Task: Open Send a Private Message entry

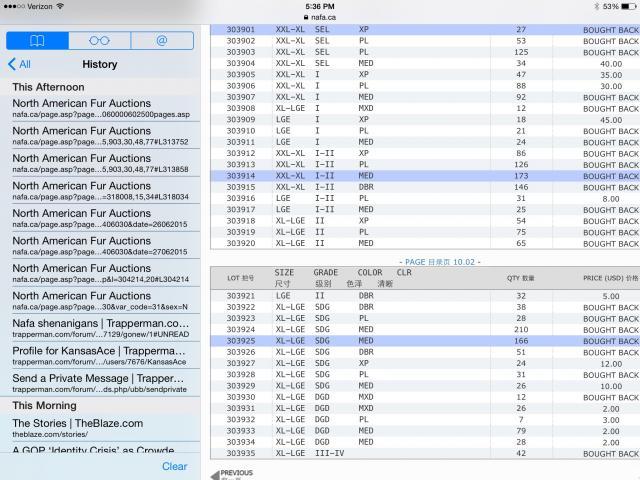Action: (x=101, y=383)
